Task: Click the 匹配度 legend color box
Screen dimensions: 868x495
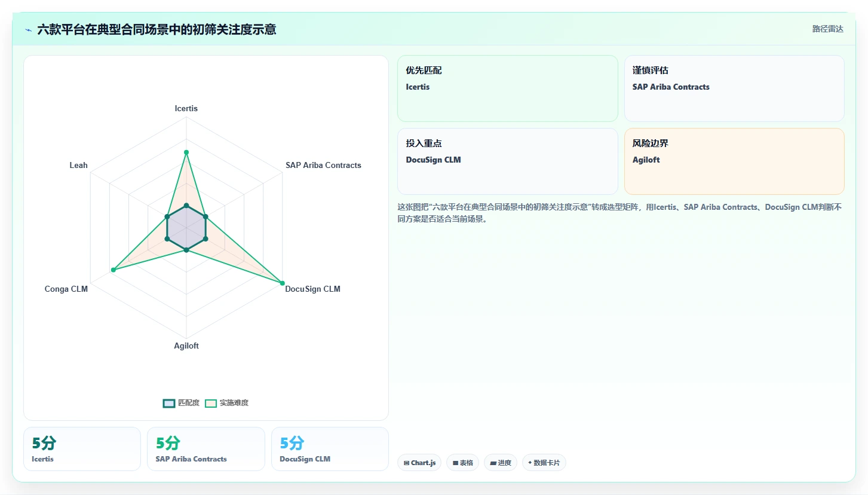Action: tap(169, 403)
